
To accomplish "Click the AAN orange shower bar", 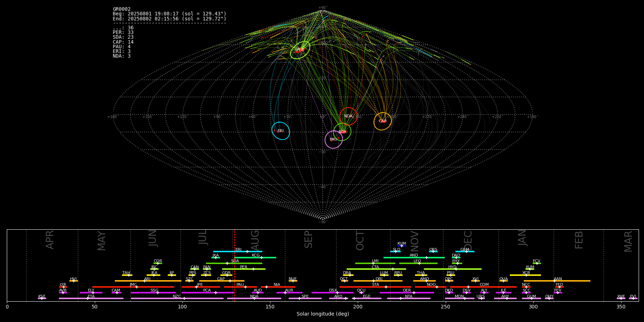I will [x=557, y=281].
